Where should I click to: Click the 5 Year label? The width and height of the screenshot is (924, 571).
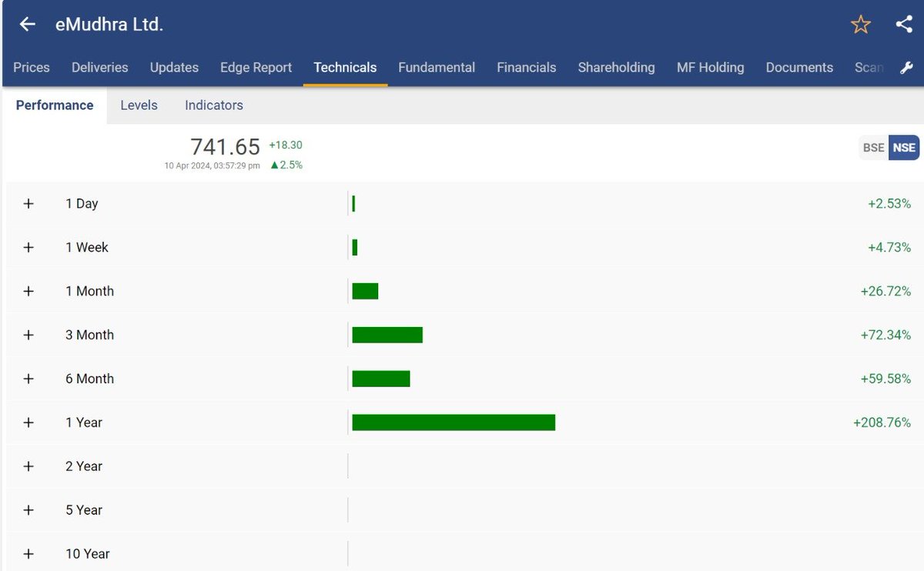tap(84, 511)
